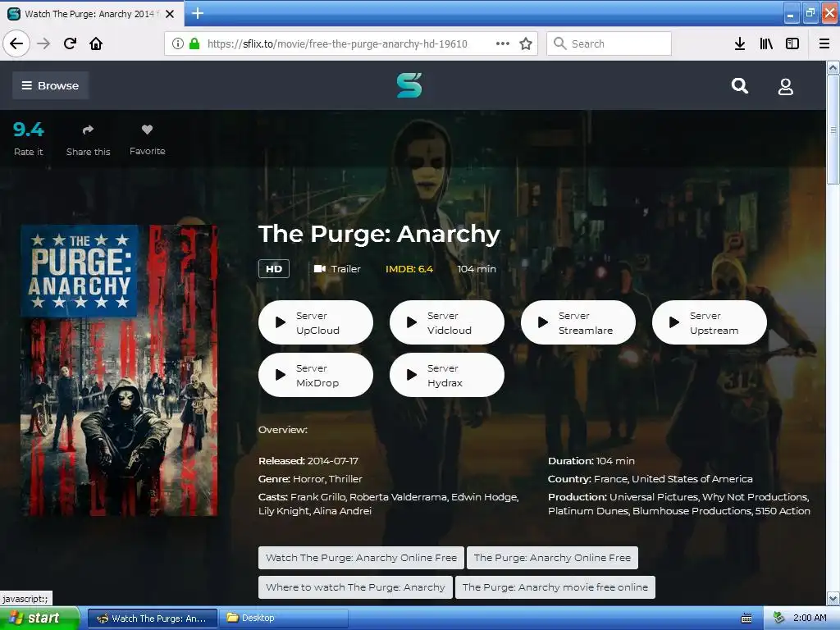Click the scrollbar up arrow

point(833,67)
